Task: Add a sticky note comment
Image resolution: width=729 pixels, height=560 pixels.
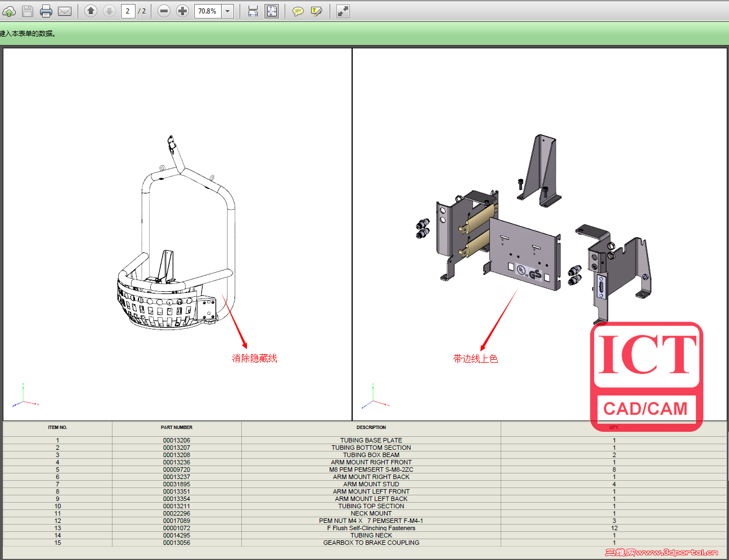Action: (298, 11)
